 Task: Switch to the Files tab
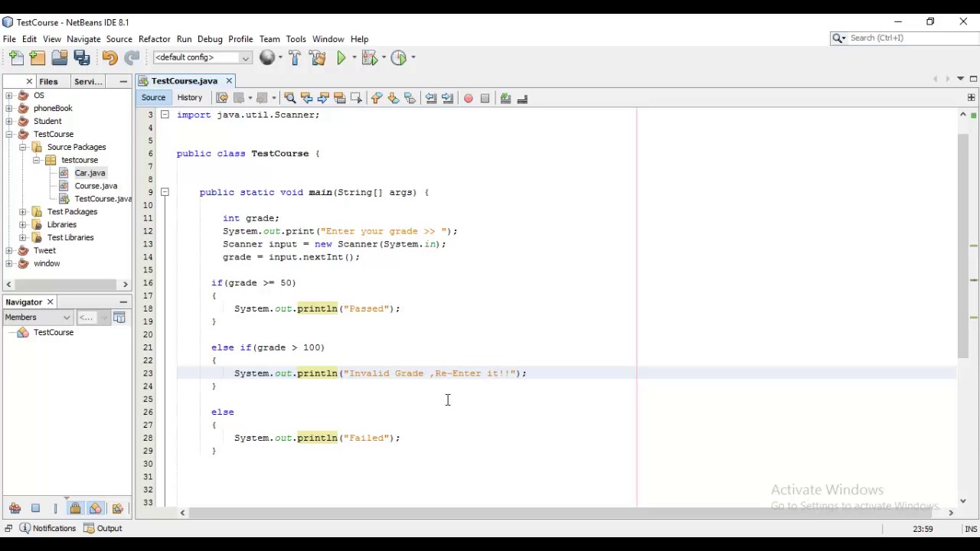coord(48,81)
